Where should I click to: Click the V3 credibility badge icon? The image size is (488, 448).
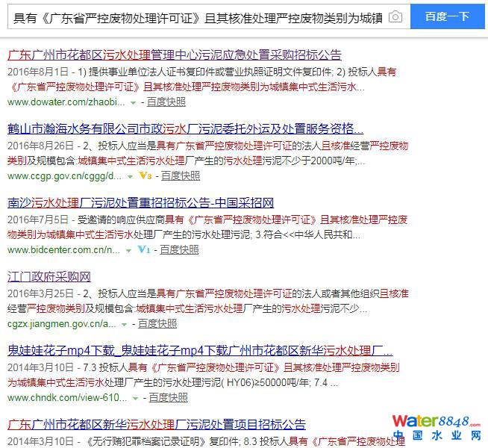tap(146, 176)
